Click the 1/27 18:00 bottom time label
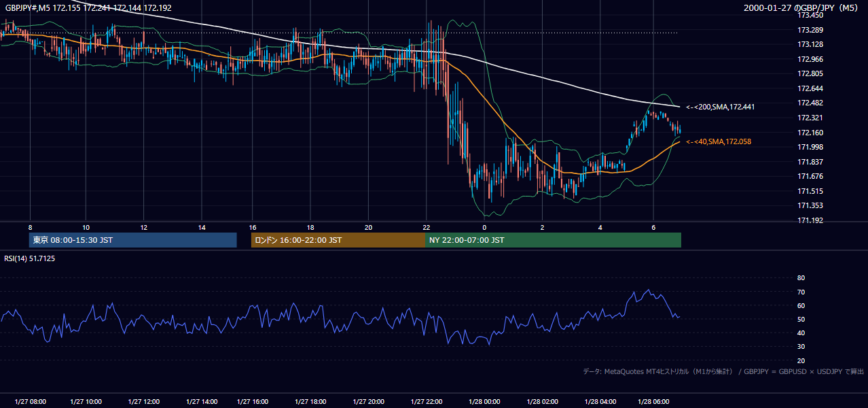Screen dimensions: 868x408 coord(310,402)
